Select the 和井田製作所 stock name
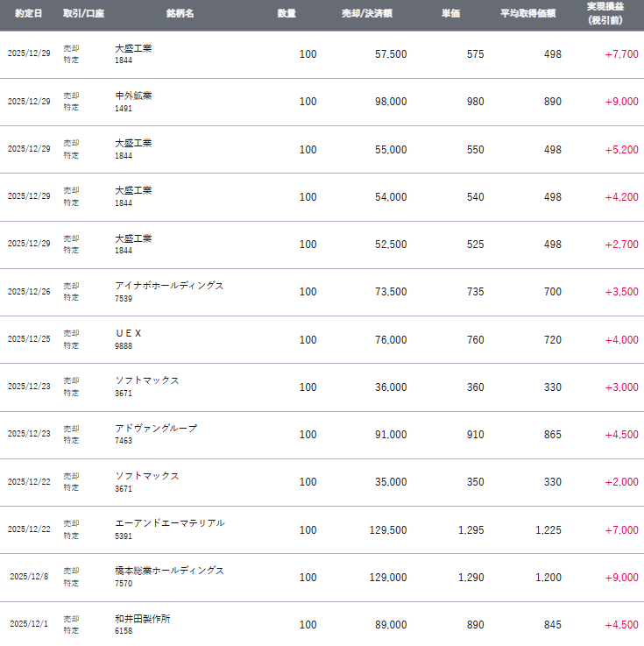 (143, 618)
